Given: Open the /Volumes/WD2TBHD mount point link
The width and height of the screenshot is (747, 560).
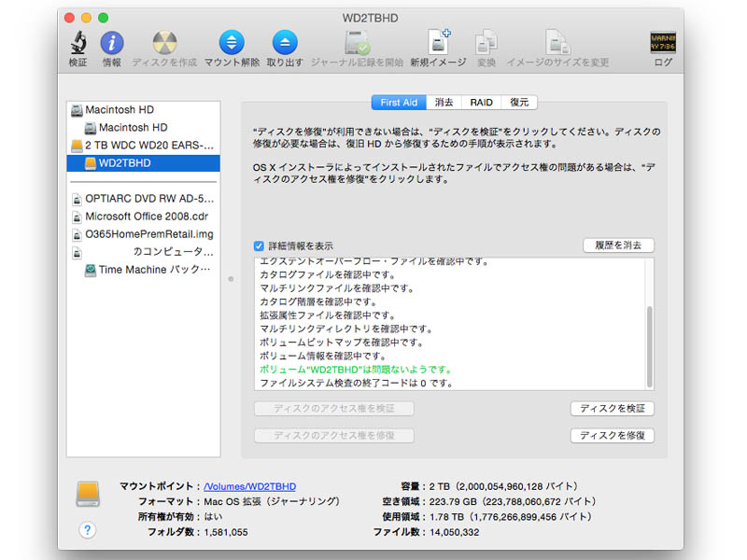Looking at the screenshot, I should click(x=249, y=486).
